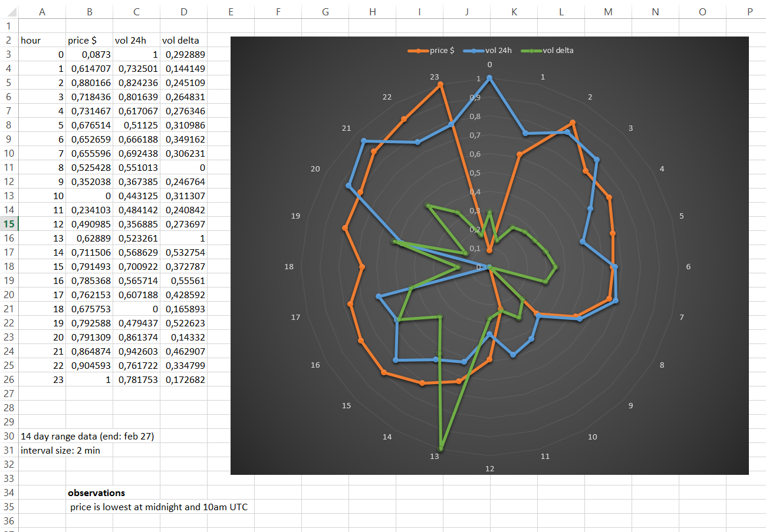Select the green vol delta peak marker
The width and height of the screenshot is (766, 532).
(441, 449)
